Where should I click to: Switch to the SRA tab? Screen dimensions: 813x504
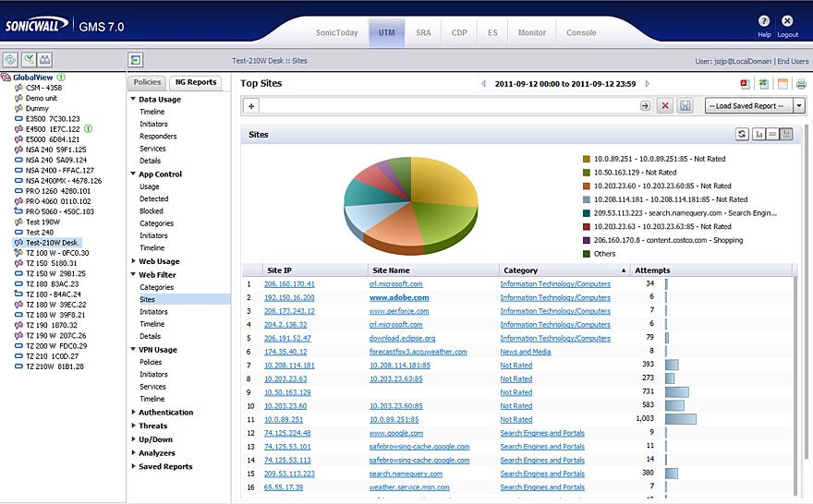tap(423, 32)
